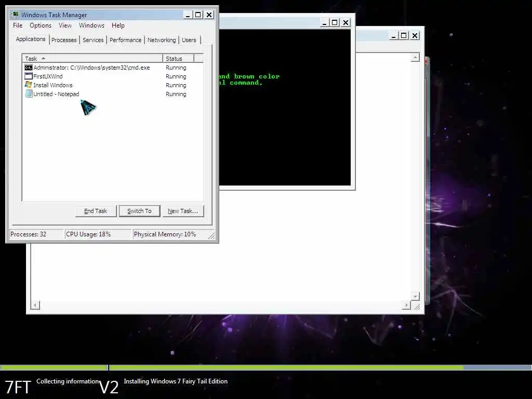Click the Task Manager title bar icon
Image resolution: width=532 pixels, height=399 pixels.
(x=15, y=15)
